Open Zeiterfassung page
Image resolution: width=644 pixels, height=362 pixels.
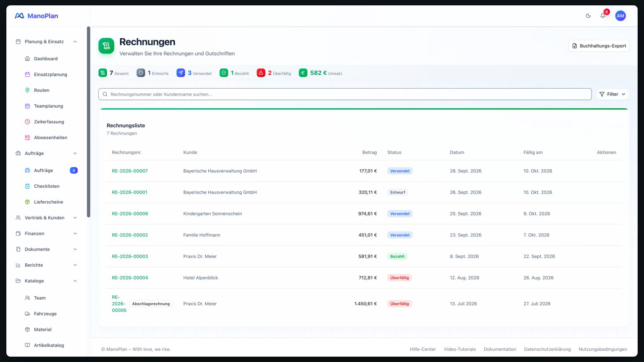49,122
